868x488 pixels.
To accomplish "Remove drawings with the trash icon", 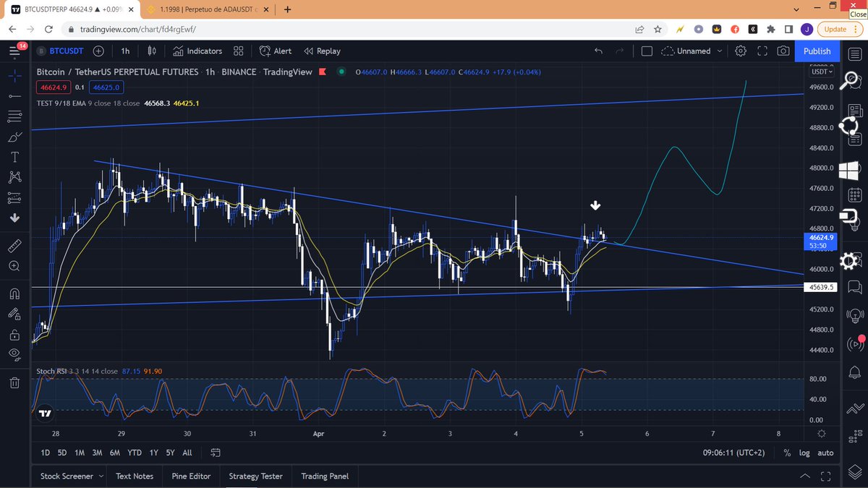I will [x=14, y=382].
